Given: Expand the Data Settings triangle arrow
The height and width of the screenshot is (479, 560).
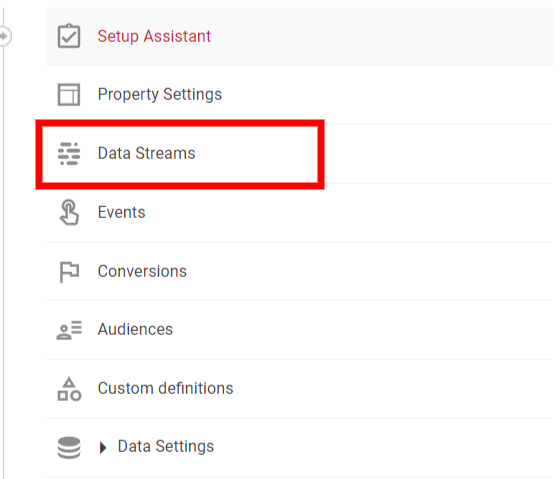Looking at the screenshot, I should click(x=103, y=448).
